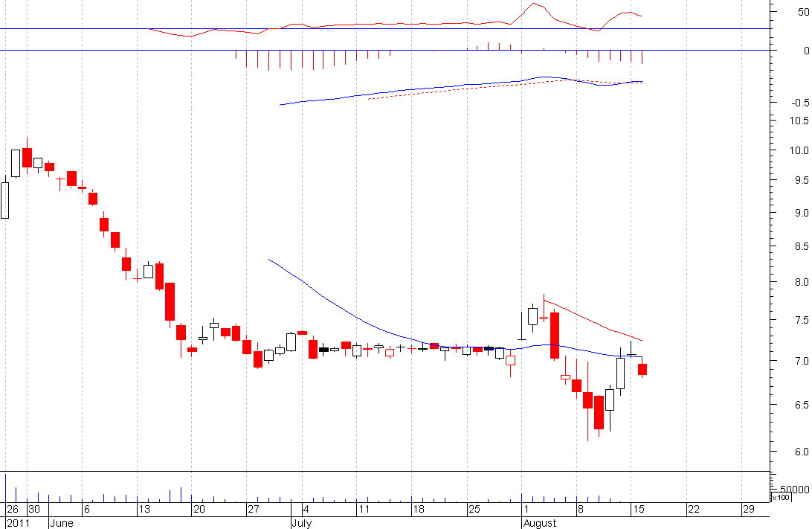Screen dimensions: 812x529
Task: Click the date label 20
Action: coord(199,510)
